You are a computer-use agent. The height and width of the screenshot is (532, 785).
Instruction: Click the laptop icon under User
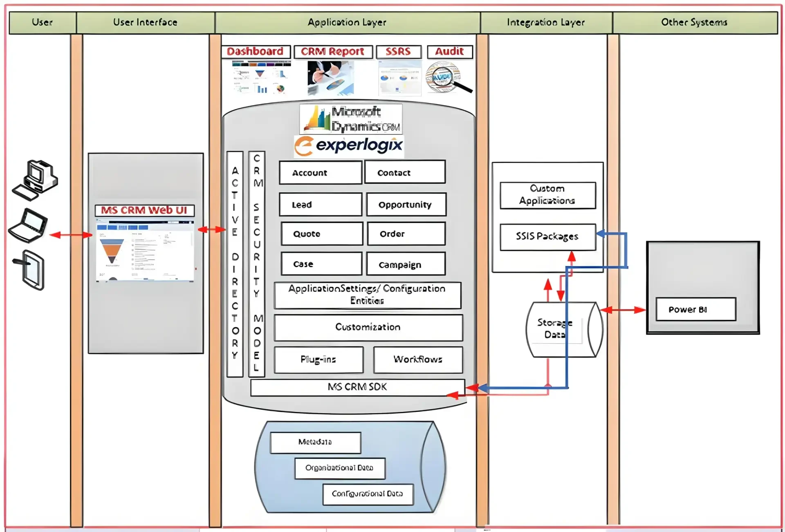(28, 225)
